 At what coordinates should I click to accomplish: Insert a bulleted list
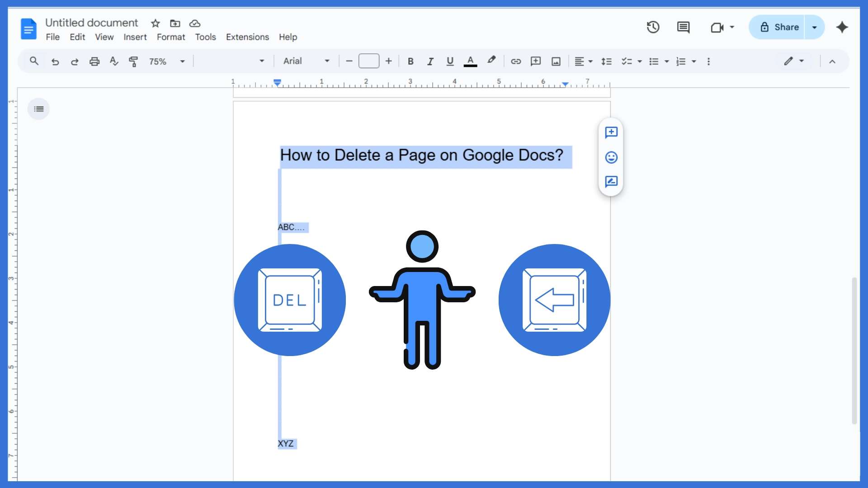pos(654,61)
